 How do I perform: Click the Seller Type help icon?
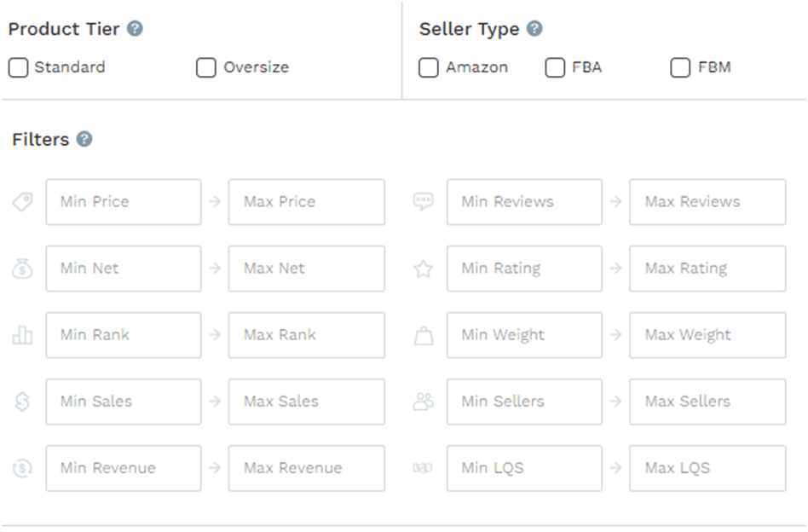[535, 28]
